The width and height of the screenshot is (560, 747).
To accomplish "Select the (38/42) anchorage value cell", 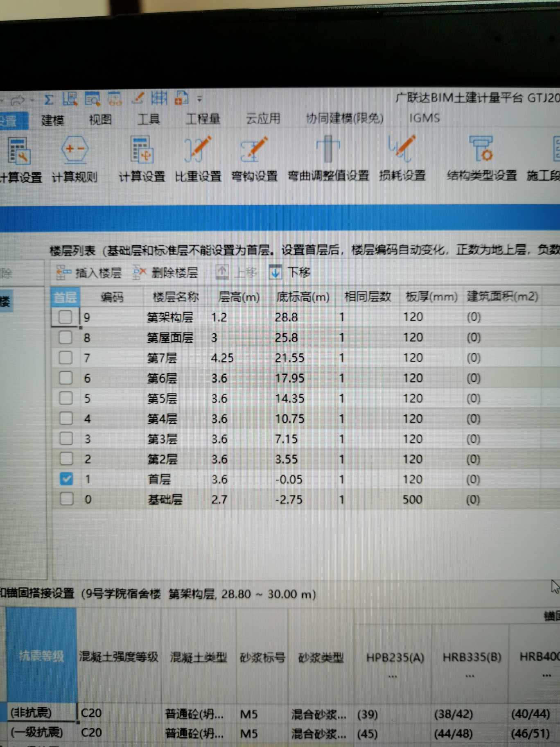I will (470, 714).
